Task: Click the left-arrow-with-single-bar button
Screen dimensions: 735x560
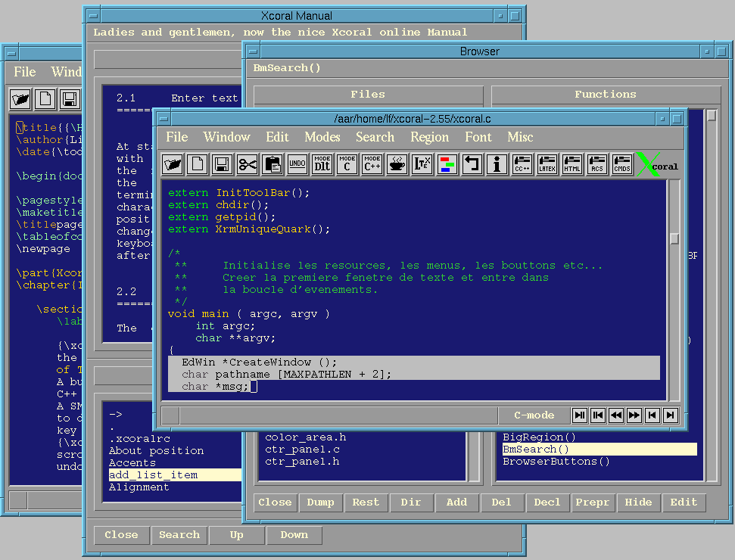Action: click(x=652, y=415)
